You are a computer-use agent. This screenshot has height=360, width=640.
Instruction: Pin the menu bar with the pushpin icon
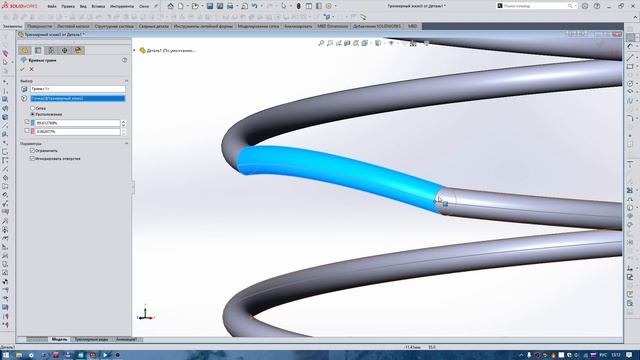[156, 6]
